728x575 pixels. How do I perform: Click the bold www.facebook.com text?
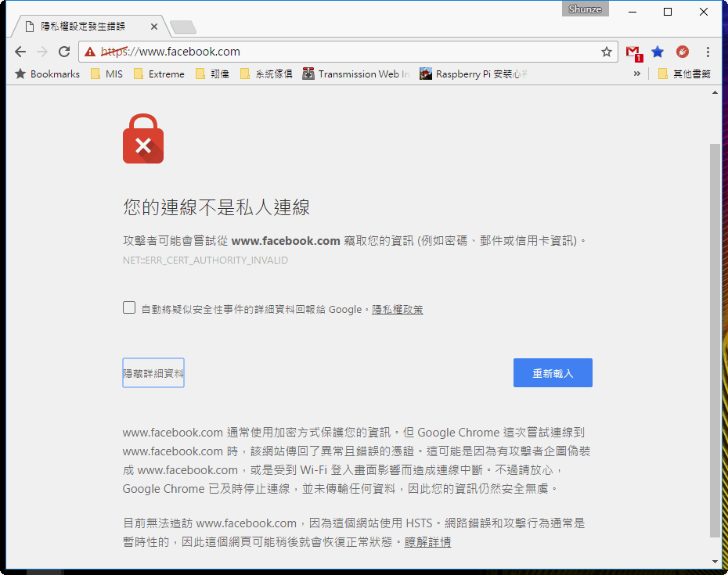coord(286,241)
